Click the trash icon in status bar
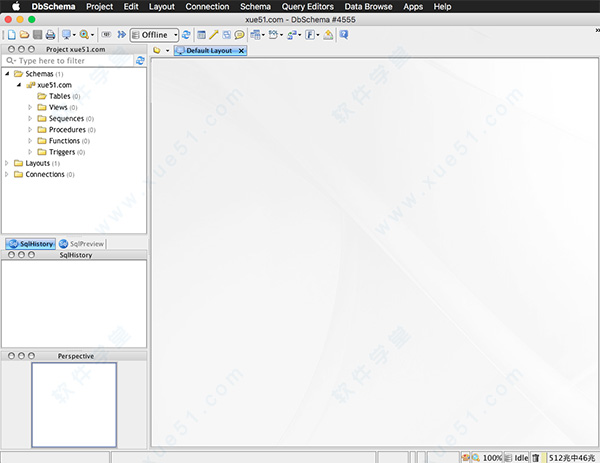600x463 pixels. pyautogui.click(x=536, y=456)
